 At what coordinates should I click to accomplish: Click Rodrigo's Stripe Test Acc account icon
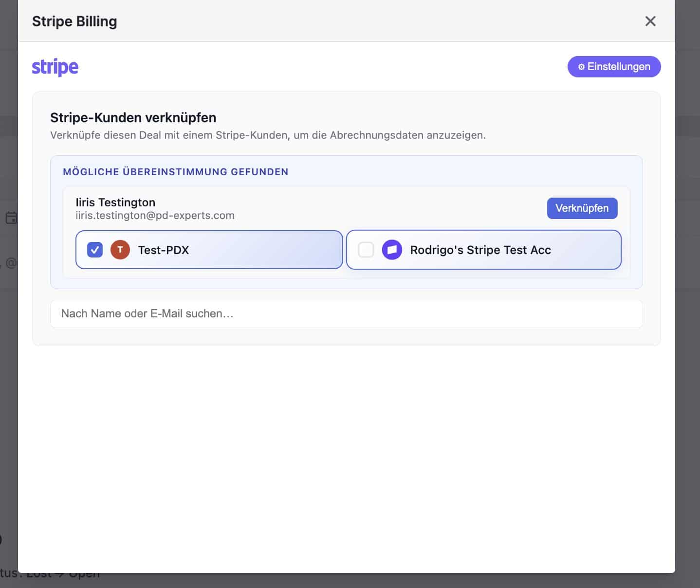point(392,250)
